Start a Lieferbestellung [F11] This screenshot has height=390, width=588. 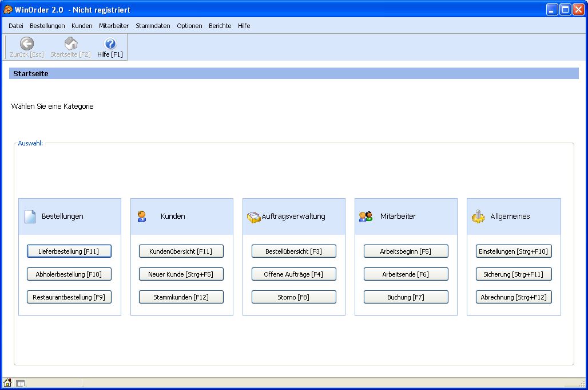pyautogui.click(x=69, y=251)
